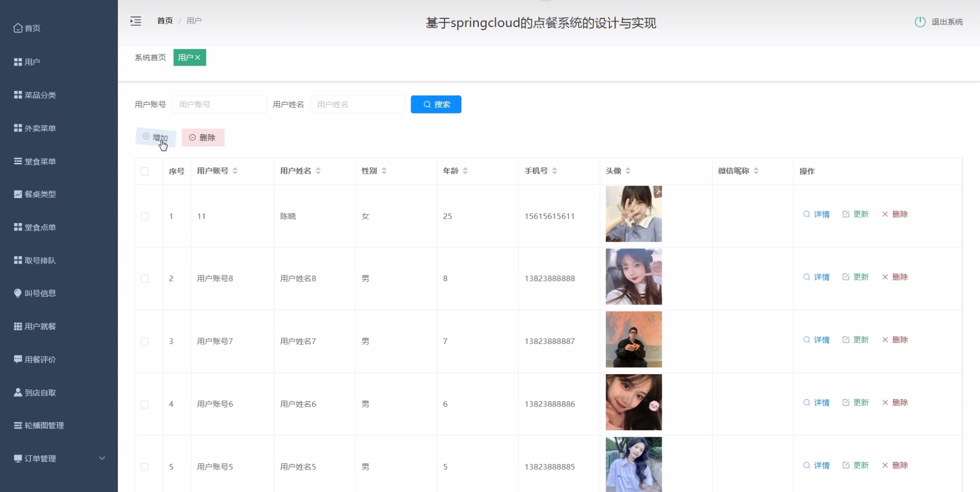980x492 pixels.
Task: Click the avatar thumbnail of 用户姓名8
Action: (x=634, y=277)
